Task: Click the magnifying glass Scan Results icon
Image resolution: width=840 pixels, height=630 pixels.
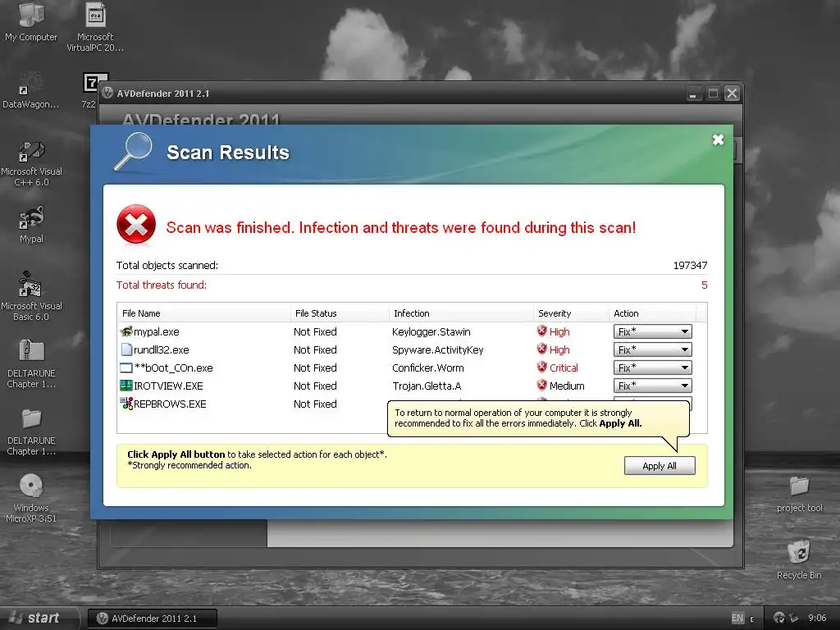Action: (x=134, y=152)
